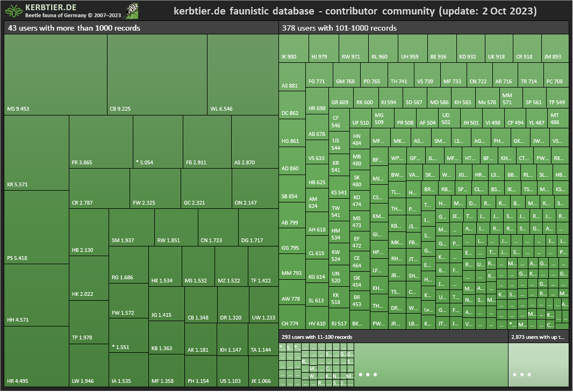Select the HB 2.130 tile
Screen dimensions: 573x392
tap(89, 232)
